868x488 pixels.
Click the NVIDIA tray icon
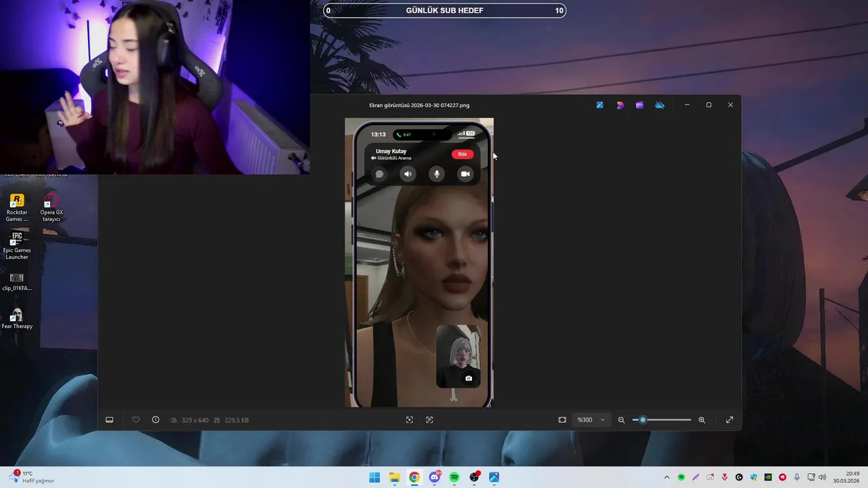coord(768,477)
